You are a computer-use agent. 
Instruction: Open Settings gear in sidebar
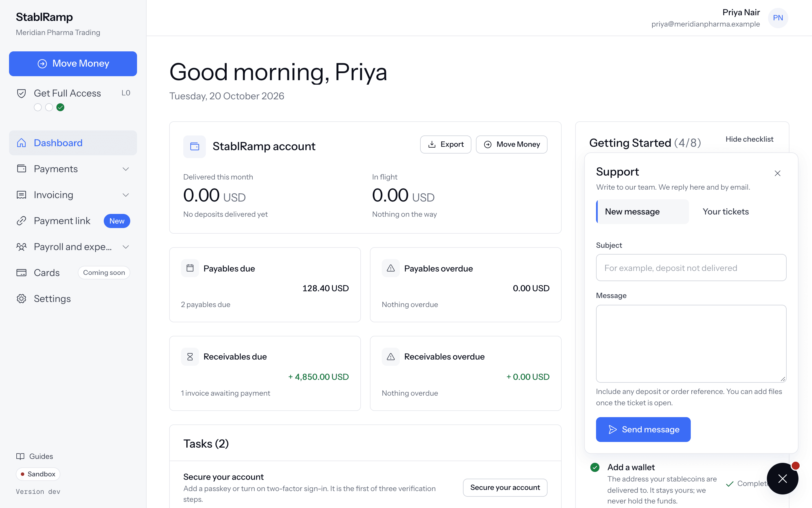[21, 299]
